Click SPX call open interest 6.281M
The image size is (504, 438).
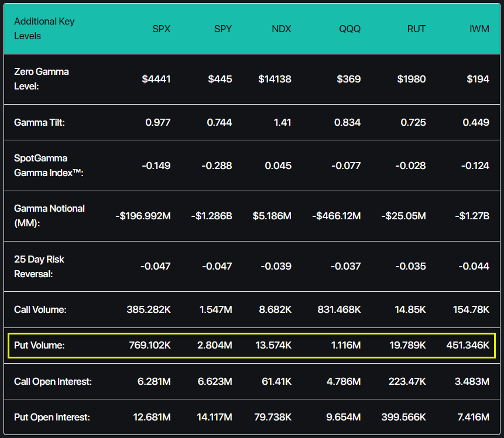tap(154, 381)
